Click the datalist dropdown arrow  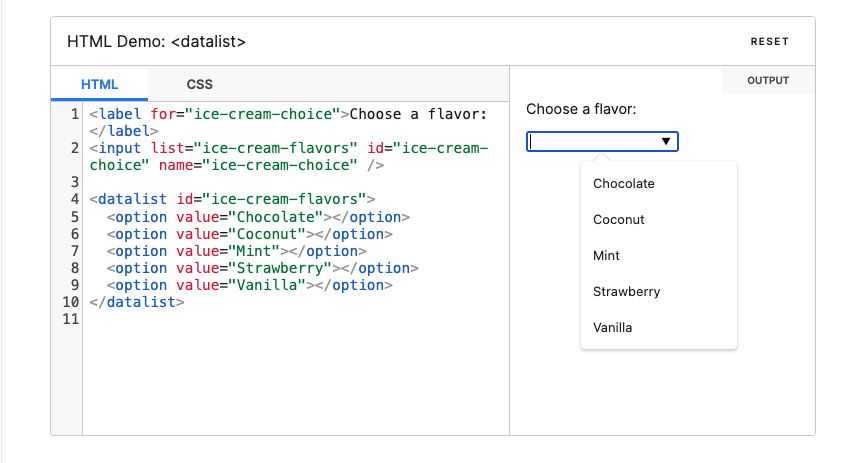coord(665,141)
